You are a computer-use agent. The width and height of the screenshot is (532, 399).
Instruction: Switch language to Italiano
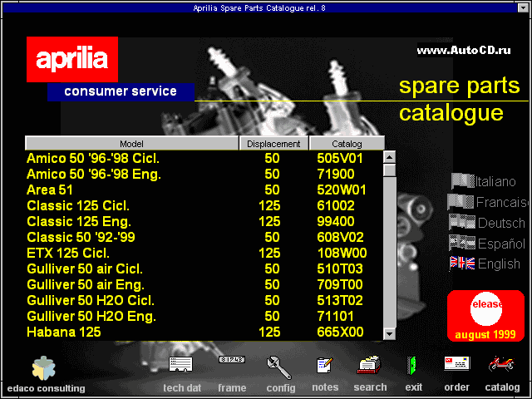(495, 181)
